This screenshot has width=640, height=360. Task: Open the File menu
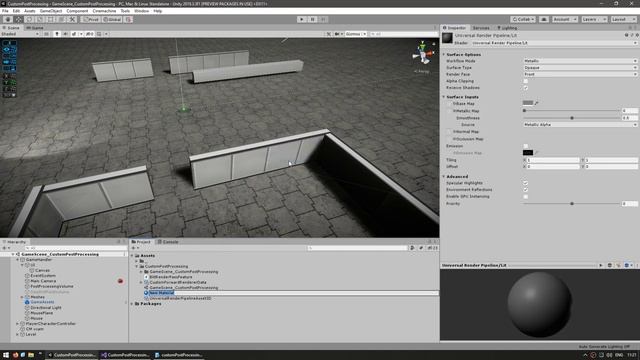pyautogui.click(x=5, y=11)
